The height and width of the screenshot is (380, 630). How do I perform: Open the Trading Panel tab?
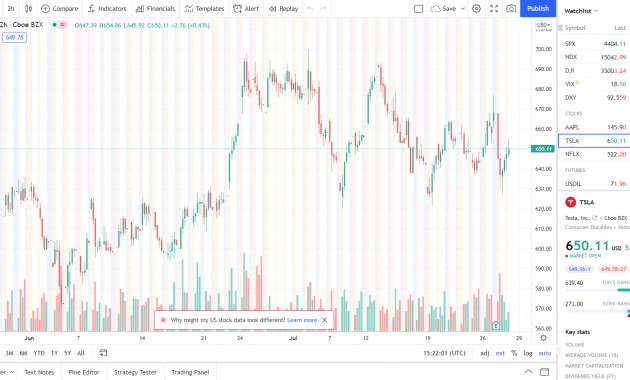click(x=190, y=372)
